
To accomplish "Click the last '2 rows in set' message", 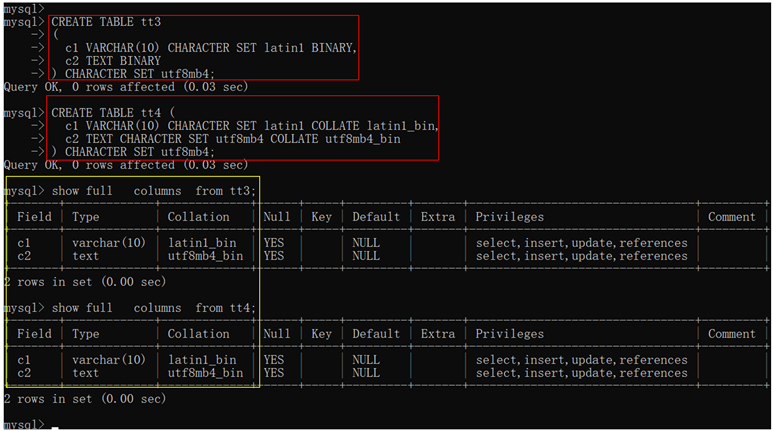I will tap(86, 399).
